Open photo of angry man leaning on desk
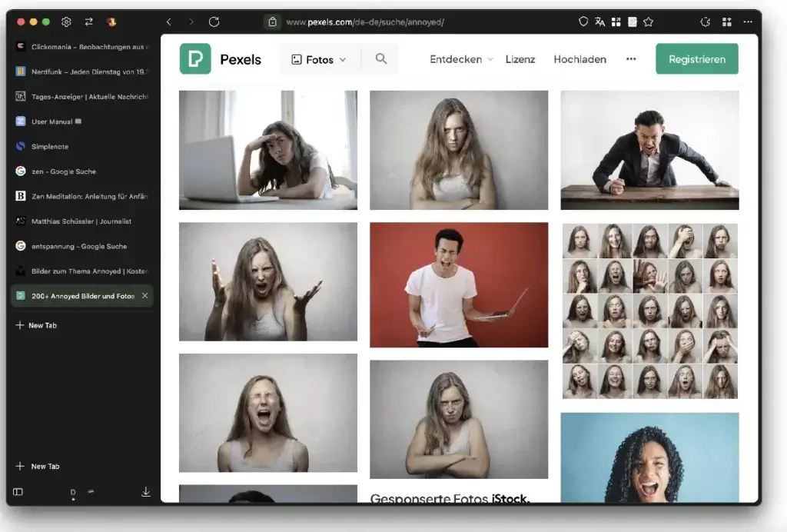787x532 pixels. (649, 150)
